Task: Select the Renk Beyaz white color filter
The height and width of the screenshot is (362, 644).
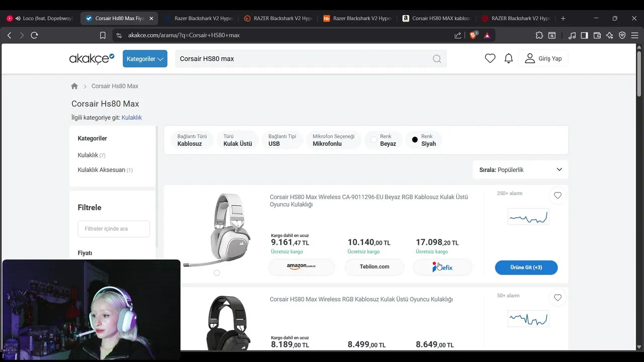Action: click(x=383, y=140)
